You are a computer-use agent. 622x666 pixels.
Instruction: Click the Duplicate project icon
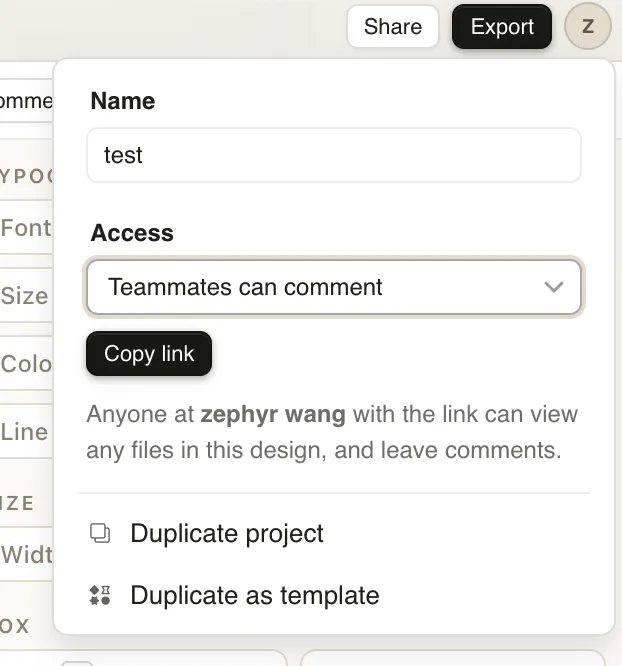[x=100, y=533]
